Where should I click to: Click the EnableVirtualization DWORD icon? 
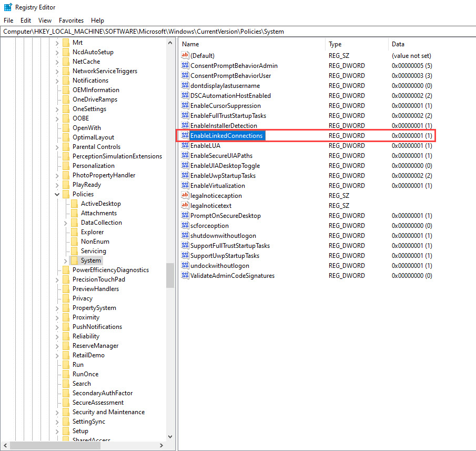pyautogui.click(x=185, y=186)
